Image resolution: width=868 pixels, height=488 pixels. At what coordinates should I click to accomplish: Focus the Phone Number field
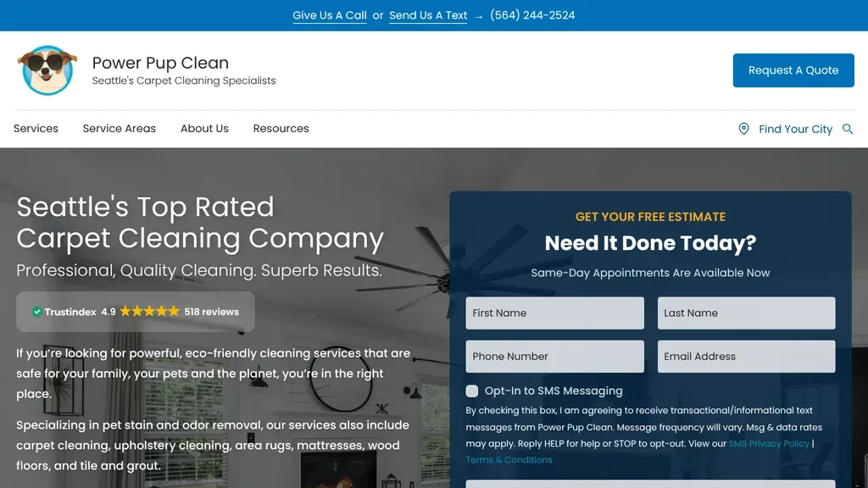[554, 357]
